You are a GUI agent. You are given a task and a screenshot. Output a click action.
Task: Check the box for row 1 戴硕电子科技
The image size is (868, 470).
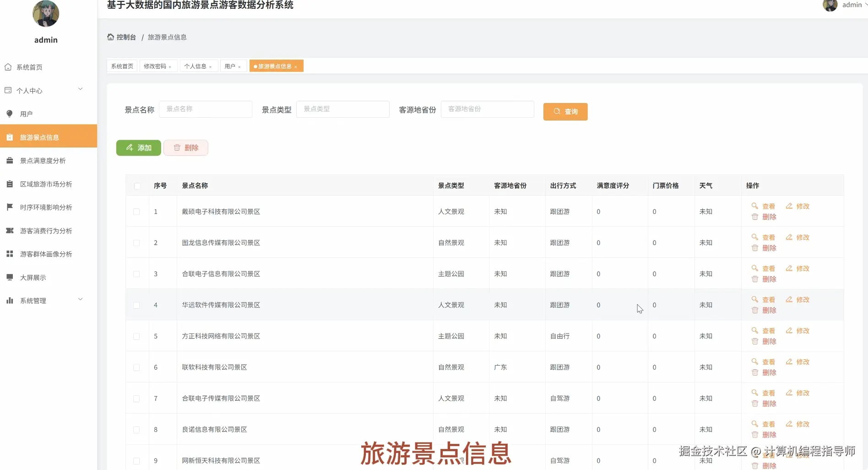pos(136,212)
